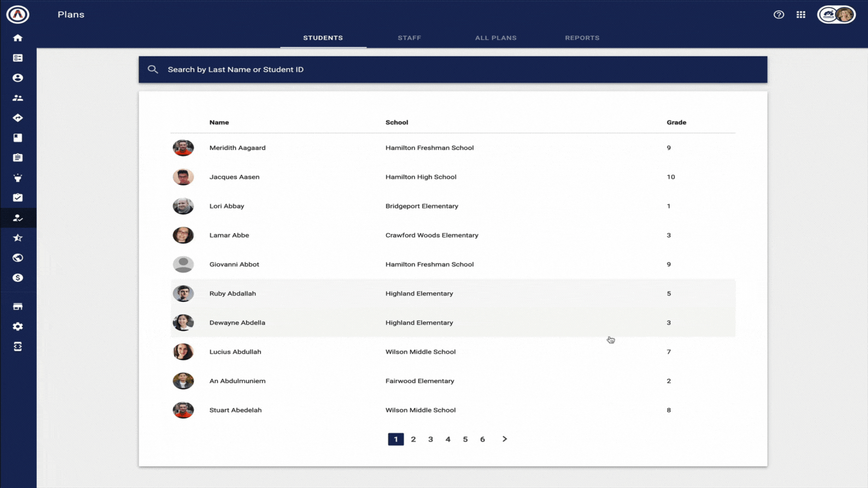868x488 pixels.
Task: Click the two-people group sidebar icon
Action: click(x=17, y=98)
